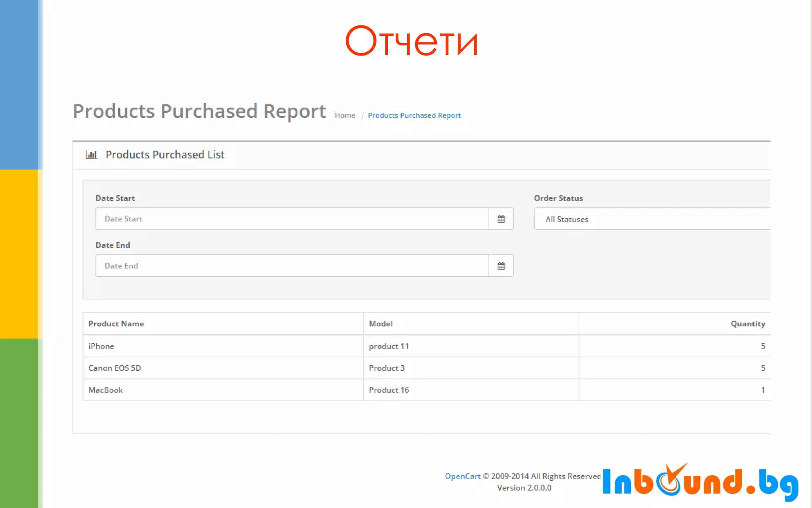The width and height of the screenshot is (812, 508).
Task: Click the Отчети slide title
Action: click(x=411, y=41)
